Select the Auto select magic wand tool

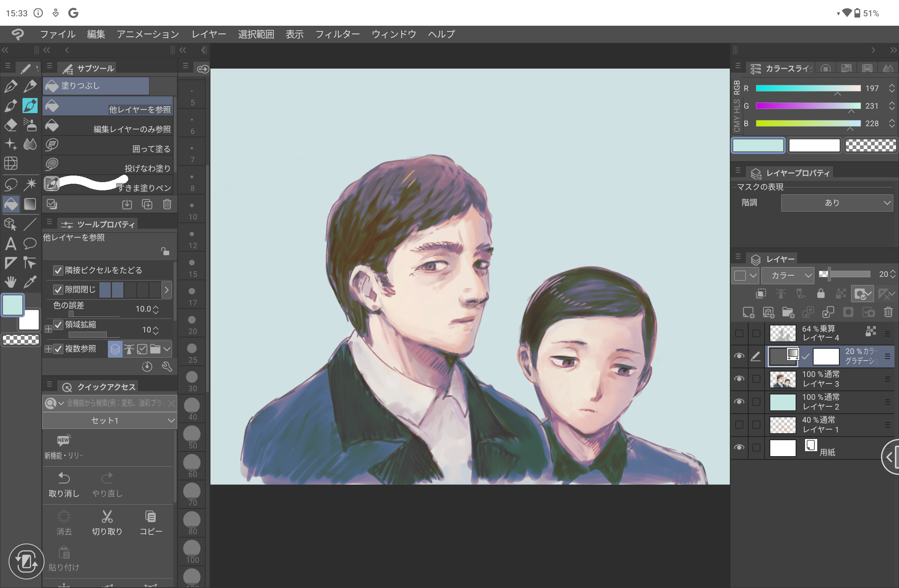(x=30, y=184)
